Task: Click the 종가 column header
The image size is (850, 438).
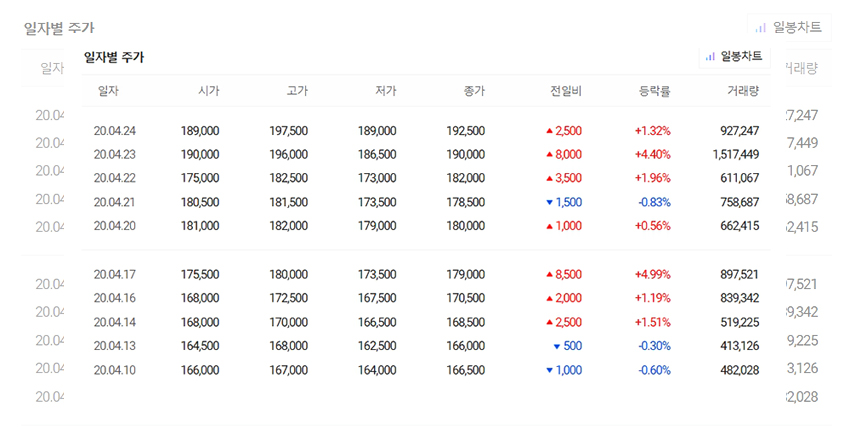Action: (474, 91)
